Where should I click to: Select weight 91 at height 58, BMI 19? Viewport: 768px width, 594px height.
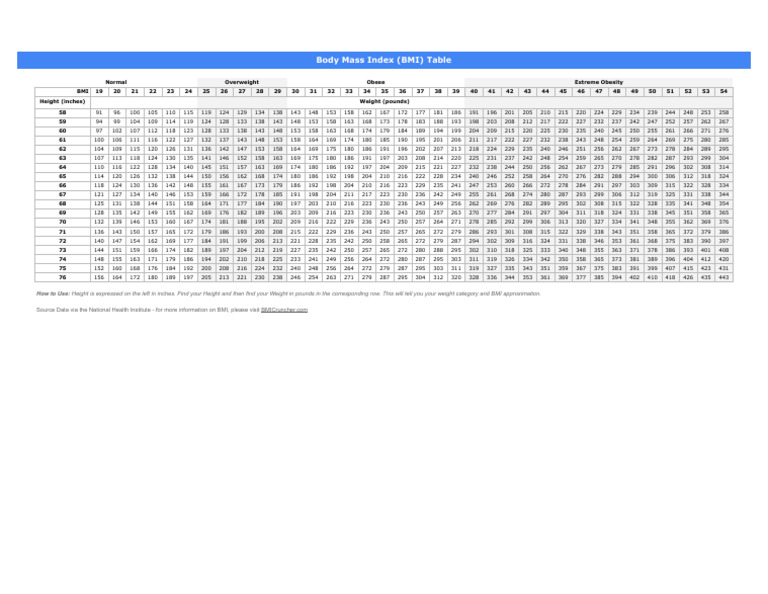pos(99,113)
